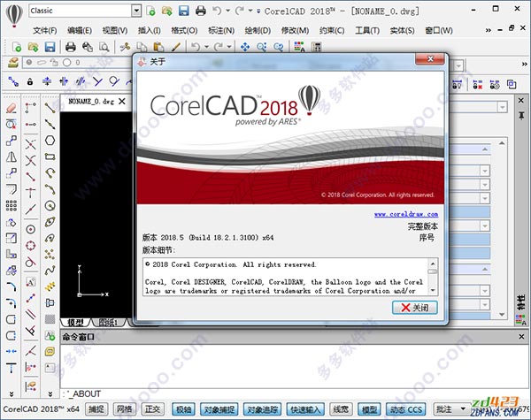Open the 工具(T) menu
Viewport: 531px width, 420px height.
[x=367, y=30]
